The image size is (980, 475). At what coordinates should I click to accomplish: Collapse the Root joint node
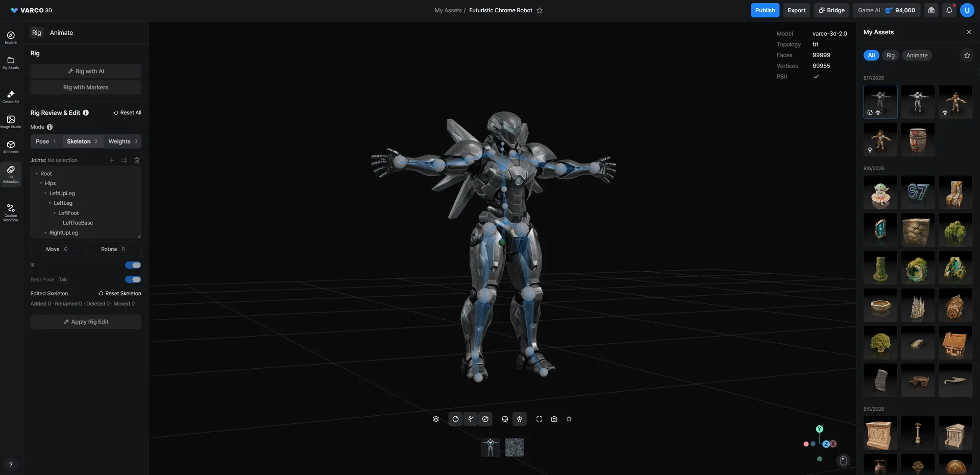point(37,174)
